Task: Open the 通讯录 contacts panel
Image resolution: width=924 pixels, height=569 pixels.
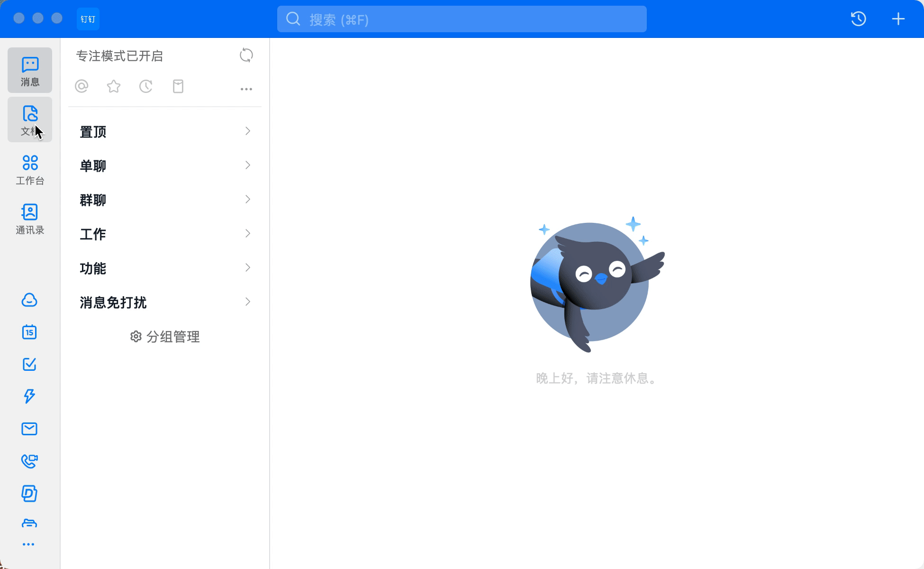Action: coord(29,219)
